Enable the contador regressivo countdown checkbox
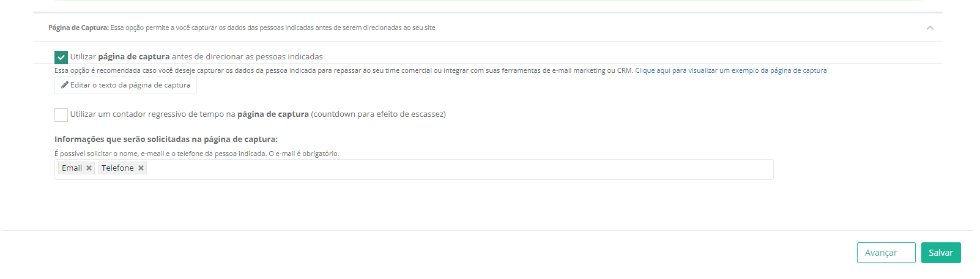The width and height of the screenshot is (980, 279). click(x=61, y=115)
